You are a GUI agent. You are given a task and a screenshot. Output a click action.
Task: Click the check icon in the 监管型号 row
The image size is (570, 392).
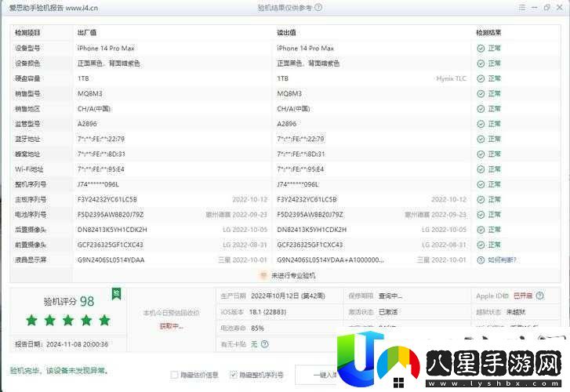coord(481,124)
